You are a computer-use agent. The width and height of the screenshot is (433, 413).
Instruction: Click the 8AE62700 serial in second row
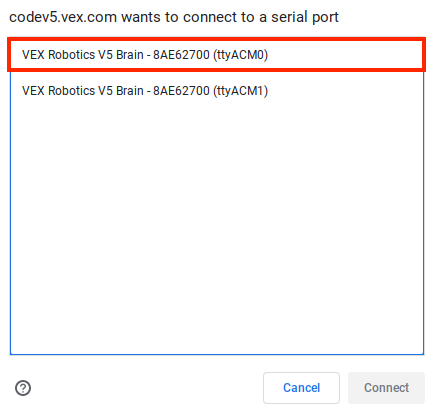(x=181, y=91)
